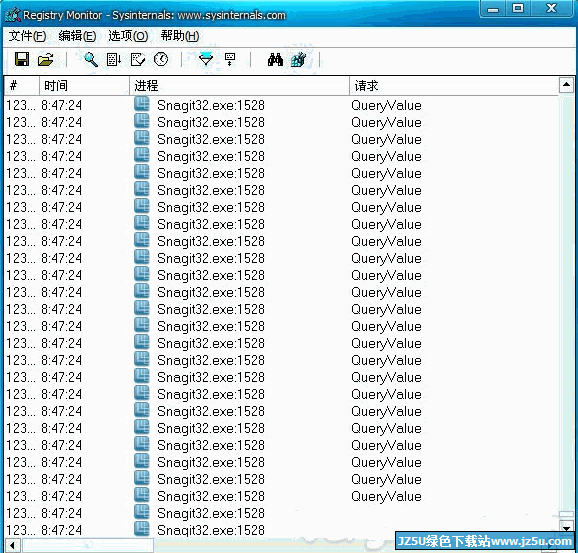This screenshot has height=553, width=578.
Task: Toggle capture with the magnifying glass icon
Action: (91, 59)
